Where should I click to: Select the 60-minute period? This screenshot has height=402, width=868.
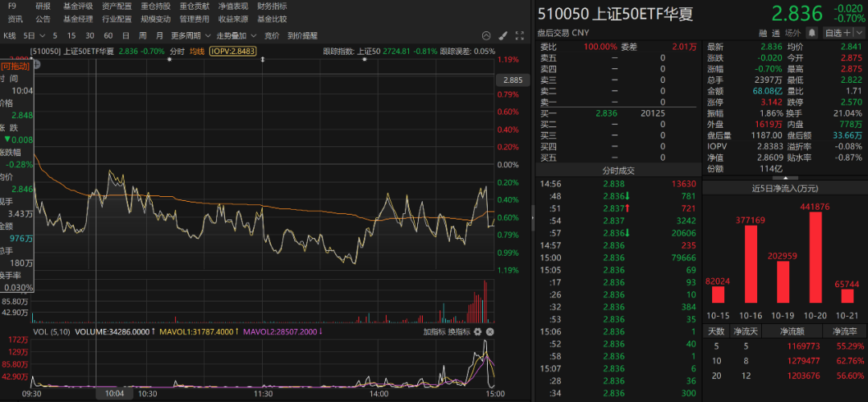tap(108, 35)
